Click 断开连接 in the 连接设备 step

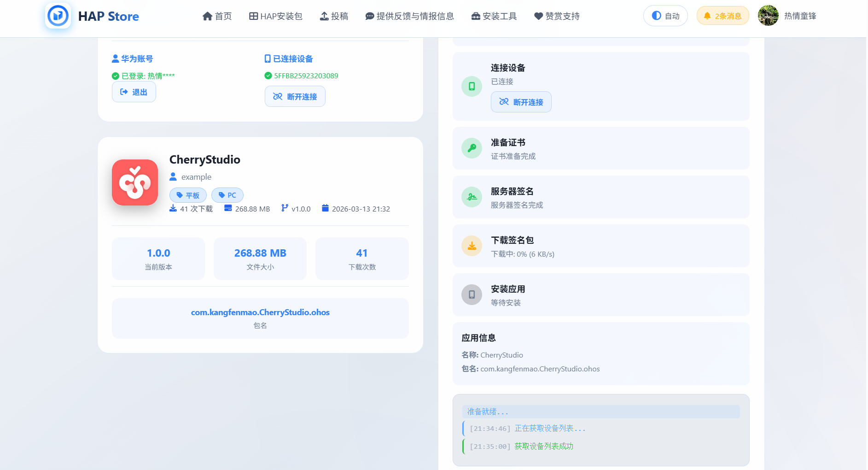(x=521, y=102)
